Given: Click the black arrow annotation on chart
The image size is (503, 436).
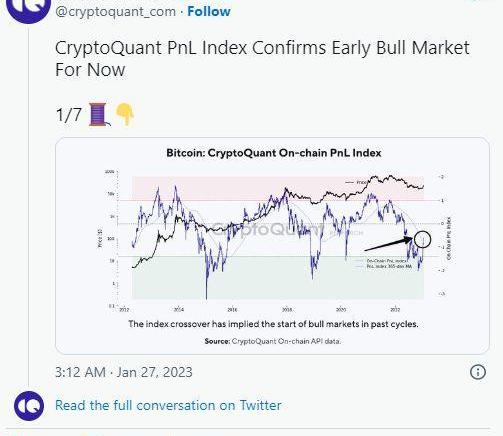Looking at the screenshot, I should click(x=389, y=244).
